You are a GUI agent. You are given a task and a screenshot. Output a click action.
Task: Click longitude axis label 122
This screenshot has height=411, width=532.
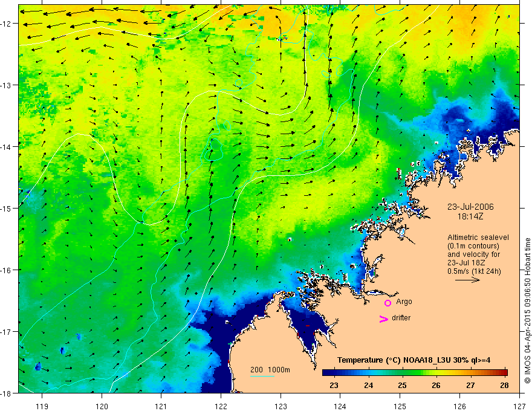(221, 406)
